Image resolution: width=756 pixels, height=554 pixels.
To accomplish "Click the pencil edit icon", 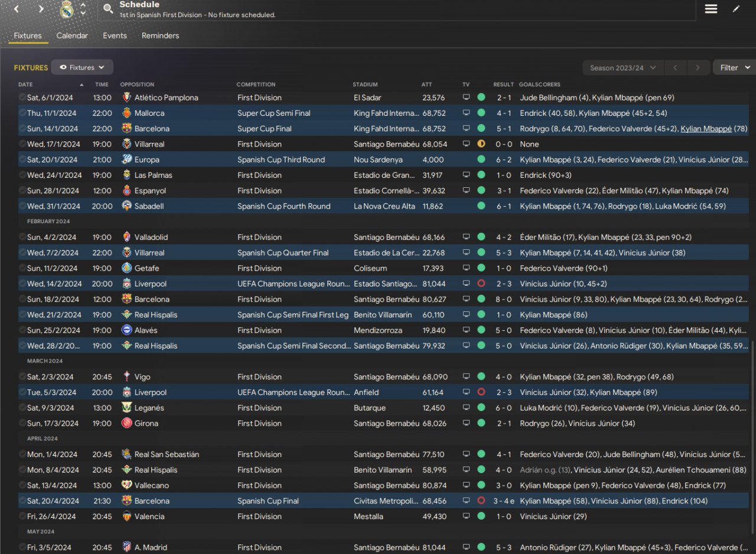I will 736,9.
